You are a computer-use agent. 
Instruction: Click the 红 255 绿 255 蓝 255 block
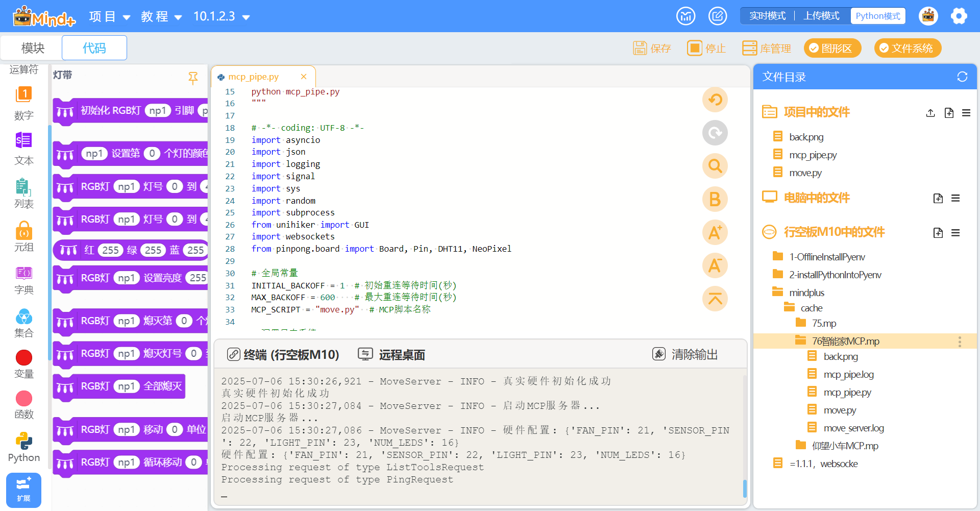click(131, 250)
